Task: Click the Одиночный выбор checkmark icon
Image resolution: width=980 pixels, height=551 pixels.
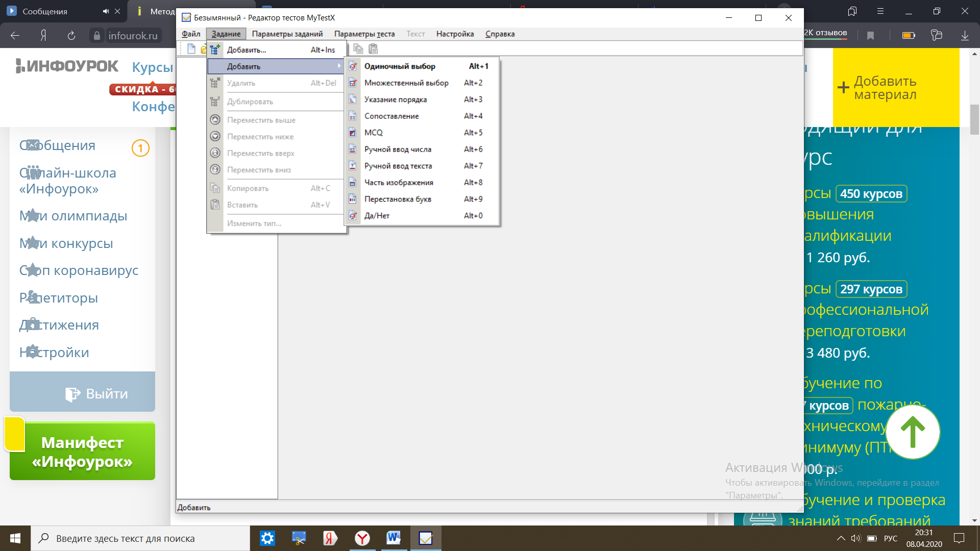Action: tap(353, 66)
